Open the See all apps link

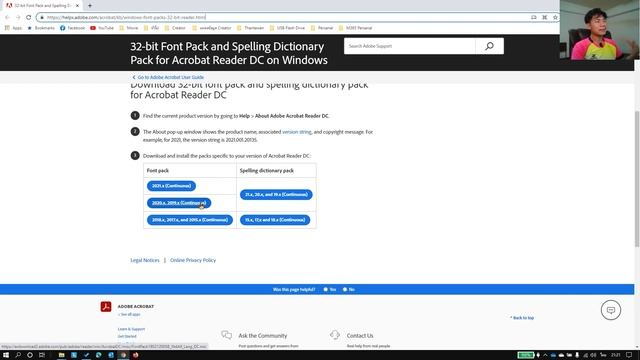click(x=129, y=314)
